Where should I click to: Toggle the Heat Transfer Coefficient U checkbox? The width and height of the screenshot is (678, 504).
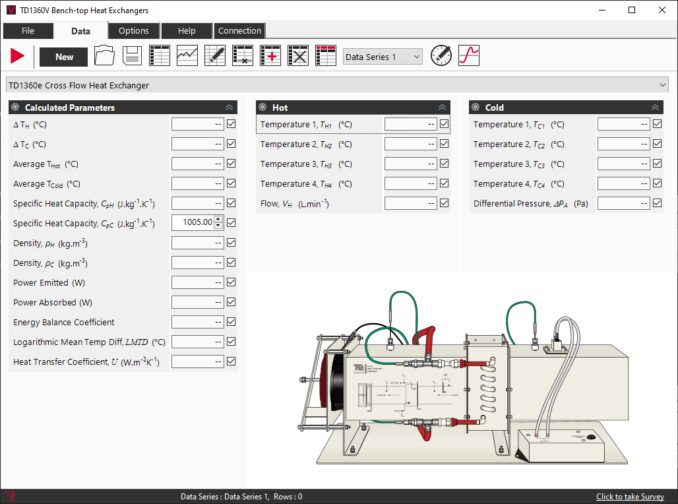coord(231,361)
